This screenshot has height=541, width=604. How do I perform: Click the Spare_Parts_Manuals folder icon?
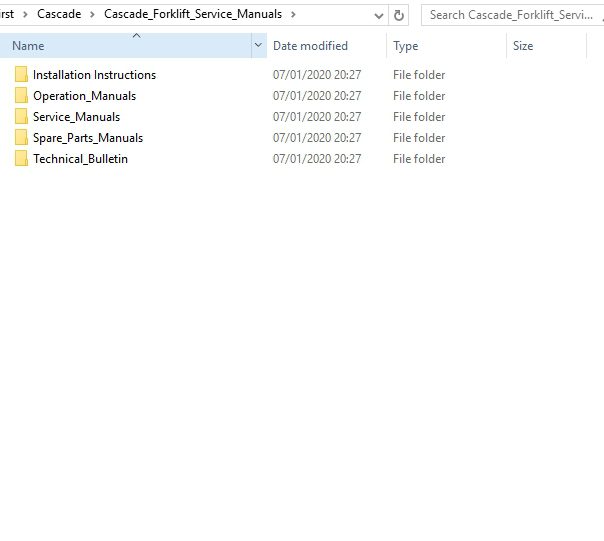pyautogui.click(x=21, y=137)
